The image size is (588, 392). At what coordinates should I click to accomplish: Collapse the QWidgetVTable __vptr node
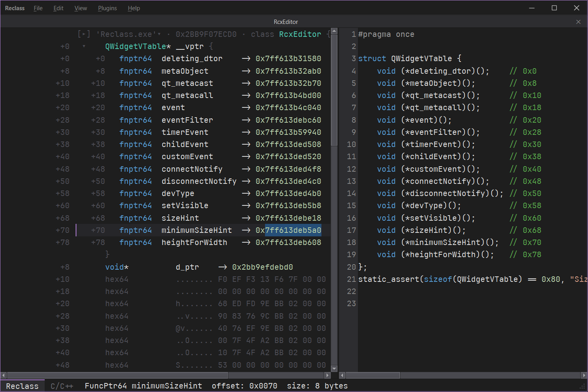[x=84, y=46]
